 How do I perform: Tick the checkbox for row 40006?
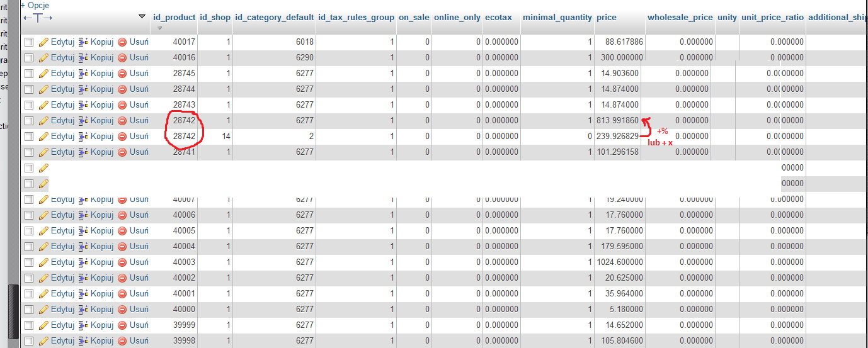click(29, 215)
